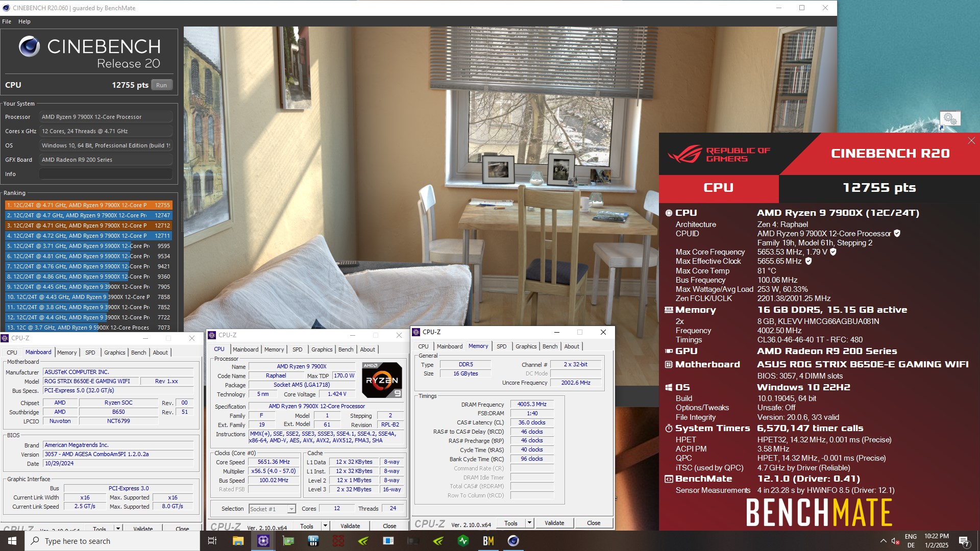Show hidden system tray icons

(883, 541)
